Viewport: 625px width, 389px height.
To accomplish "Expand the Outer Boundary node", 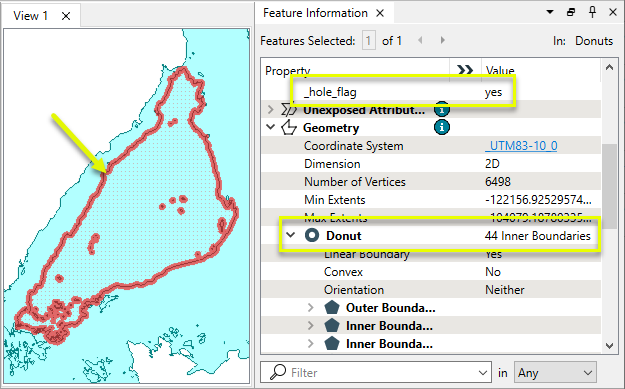I will pos(311,308).
